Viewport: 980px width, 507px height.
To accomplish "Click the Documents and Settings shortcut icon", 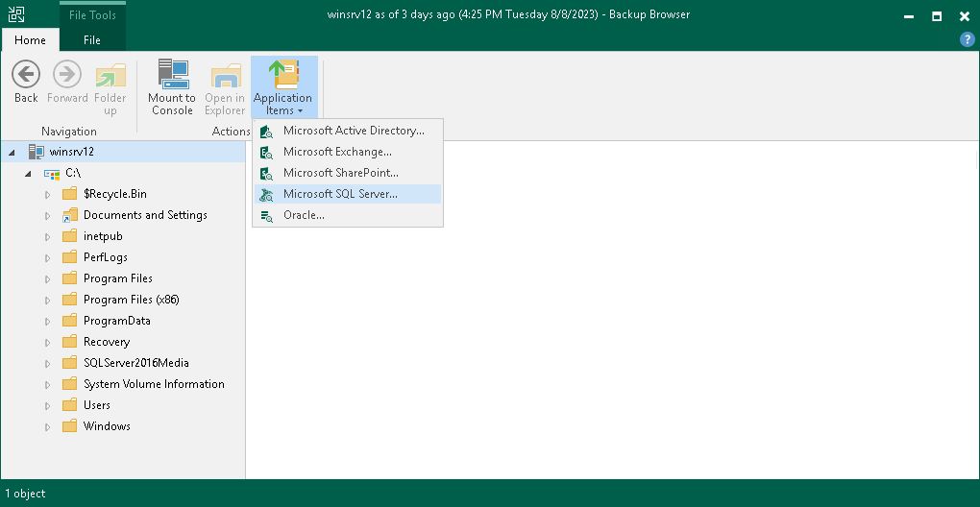I will click(70, 215).
